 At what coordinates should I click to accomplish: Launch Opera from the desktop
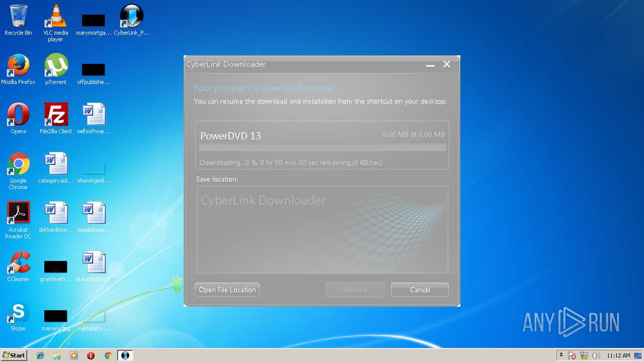[x=18, y=119]
